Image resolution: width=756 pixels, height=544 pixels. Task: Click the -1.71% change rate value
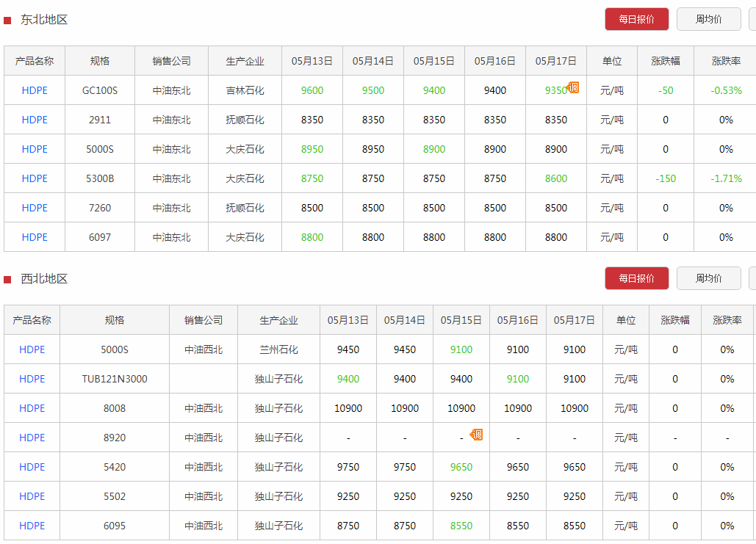726,178
